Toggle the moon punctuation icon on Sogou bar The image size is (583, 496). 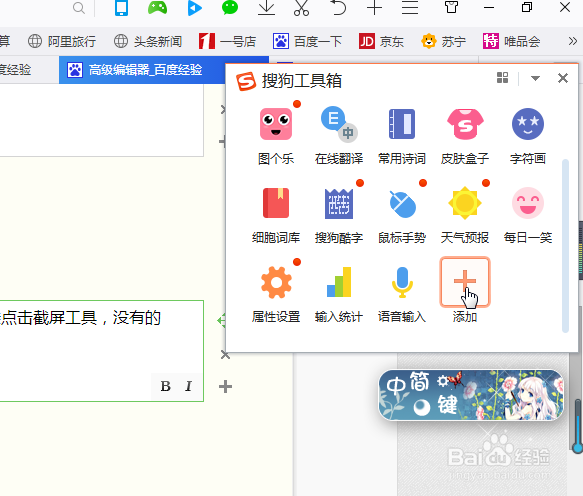pyautogui.click(x=422, y=407)
